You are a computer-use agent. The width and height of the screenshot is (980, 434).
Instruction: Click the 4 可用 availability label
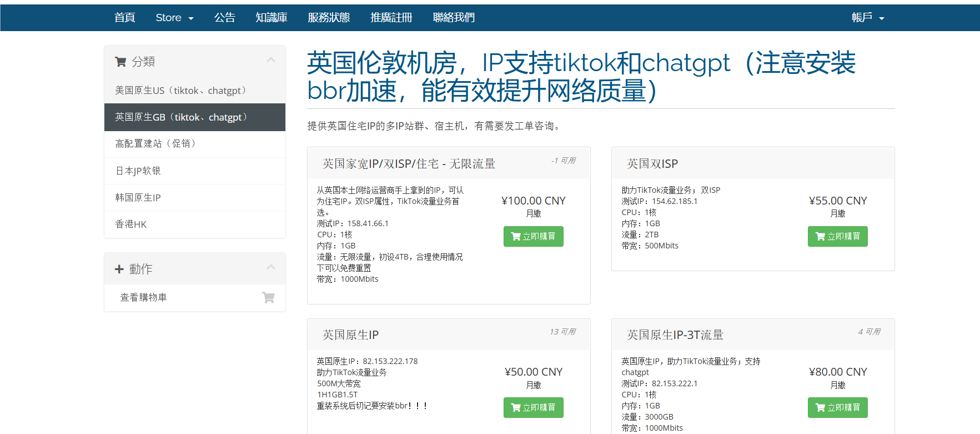869,332
